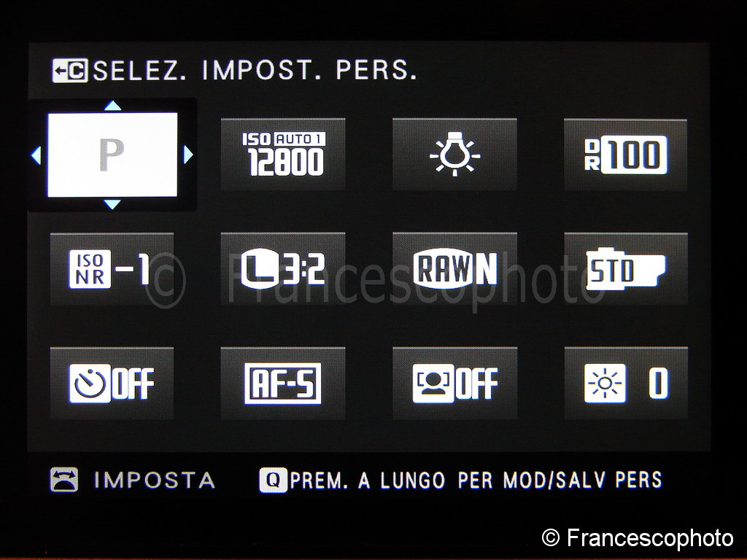This screenshot has height=560, width=747.
Task: Click the left arrow beside the P box
Action: (x=36, y=155)
